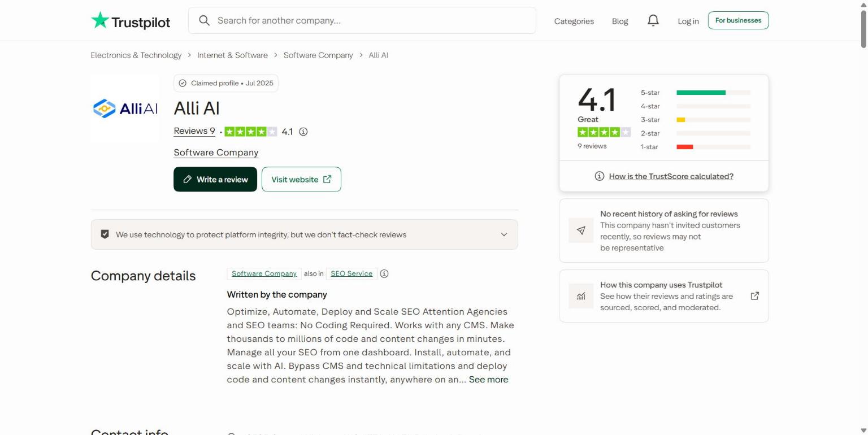This screenshot has height=435, width=868.
Task: Click the info icon next to SEO Service
Action: 384,273
